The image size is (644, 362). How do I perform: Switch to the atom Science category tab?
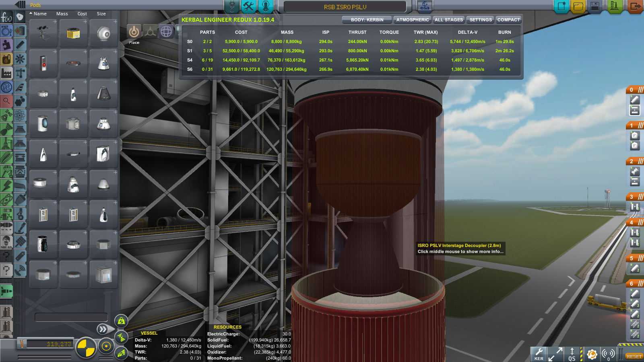click(20, 115)
